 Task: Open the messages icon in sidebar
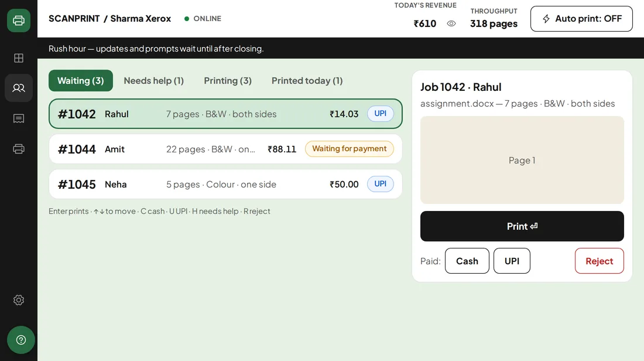[x=19, y=118]
